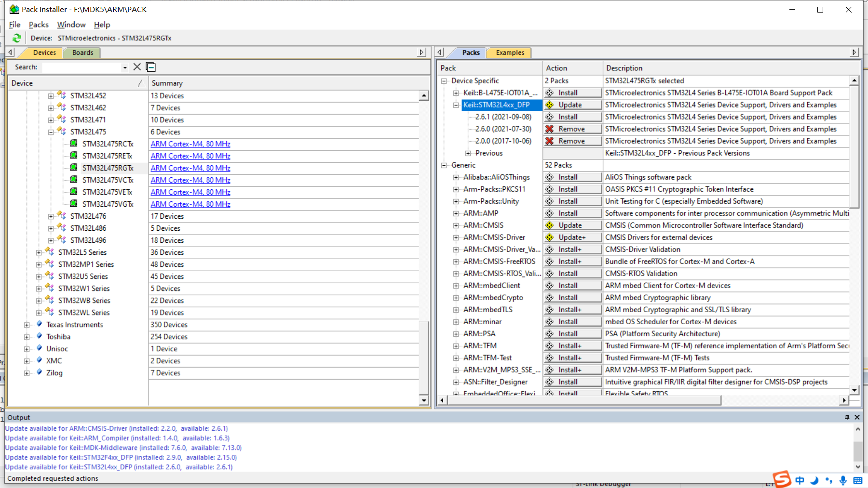Click the Remove icon for version 2.6.0
The width and height of the screenshot is (868, 488).
(549, 129)
